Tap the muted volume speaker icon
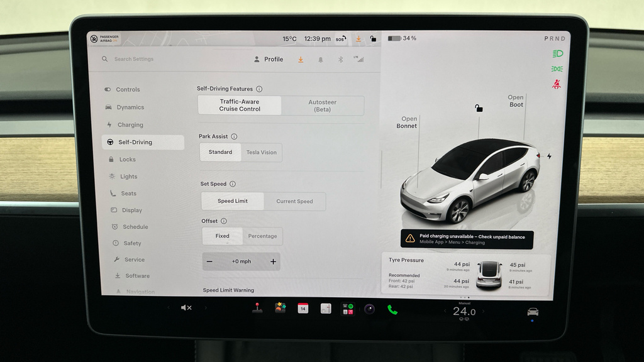 [x=186, y=307]
